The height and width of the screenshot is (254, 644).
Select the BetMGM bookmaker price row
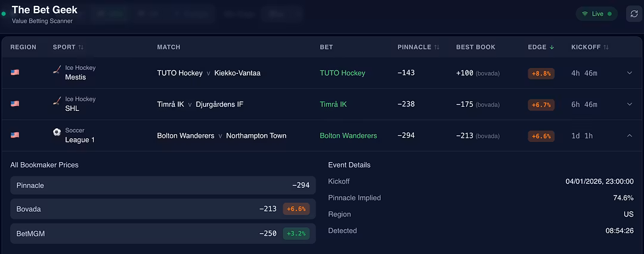[x=163, y=234]
